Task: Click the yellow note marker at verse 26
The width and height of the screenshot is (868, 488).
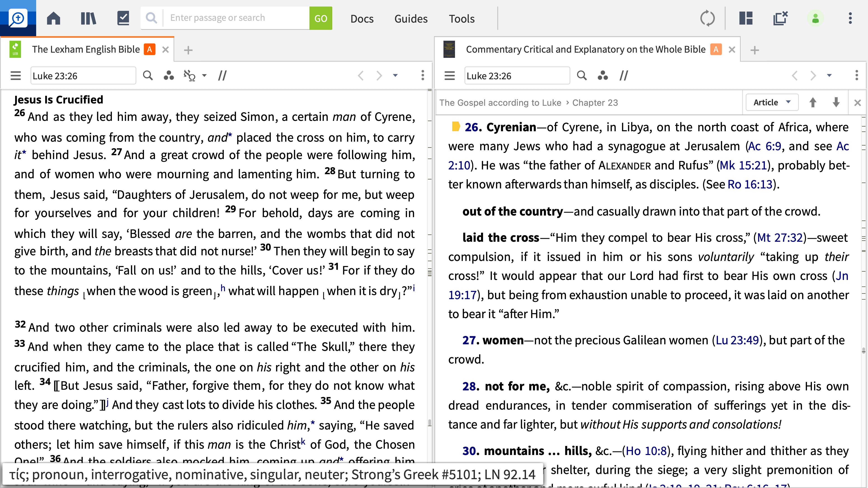Action: click(455, 126)
